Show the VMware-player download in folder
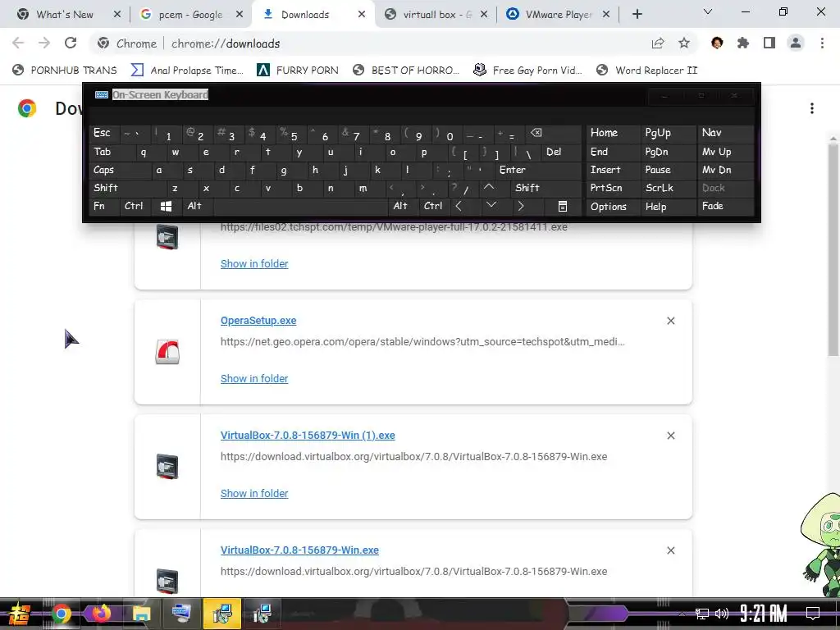Image resolution: width=840 pixels, height=630 pixels. pyautogui.click(x=254, y=263)
